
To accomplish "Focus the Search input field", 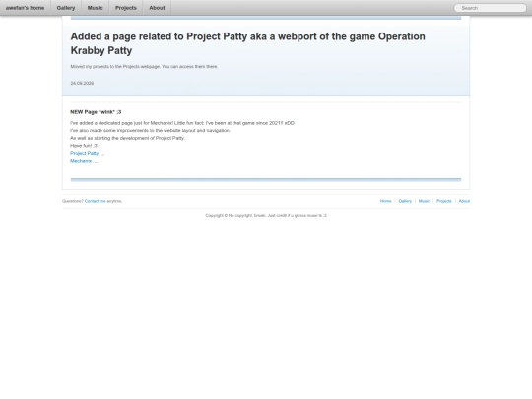I will [490, 8].
